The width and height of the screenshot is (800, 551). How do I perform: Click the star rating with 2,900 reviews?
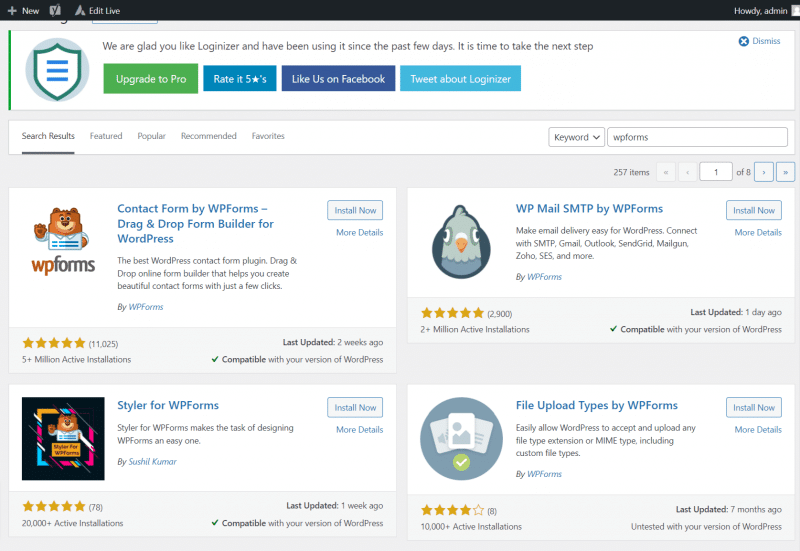[452, 313]
